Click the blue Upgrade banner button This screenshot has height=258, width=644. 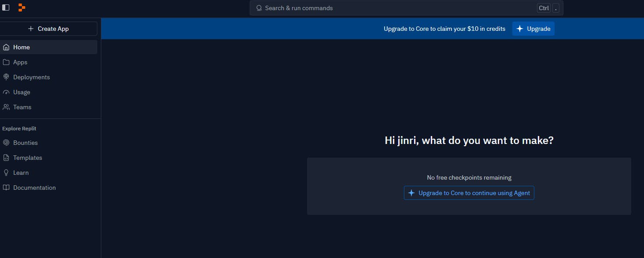533,29
